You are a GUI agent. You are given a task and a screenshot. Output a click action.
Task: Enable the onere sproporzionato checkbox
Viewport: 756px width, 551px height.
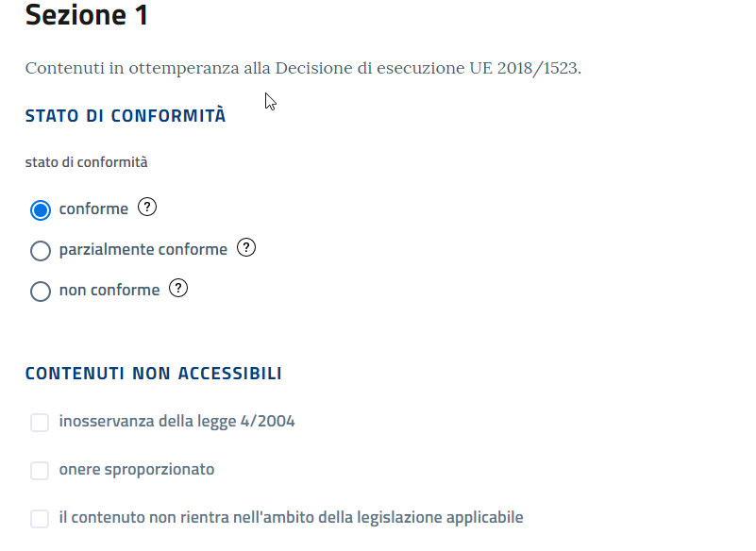click(40, 471)
